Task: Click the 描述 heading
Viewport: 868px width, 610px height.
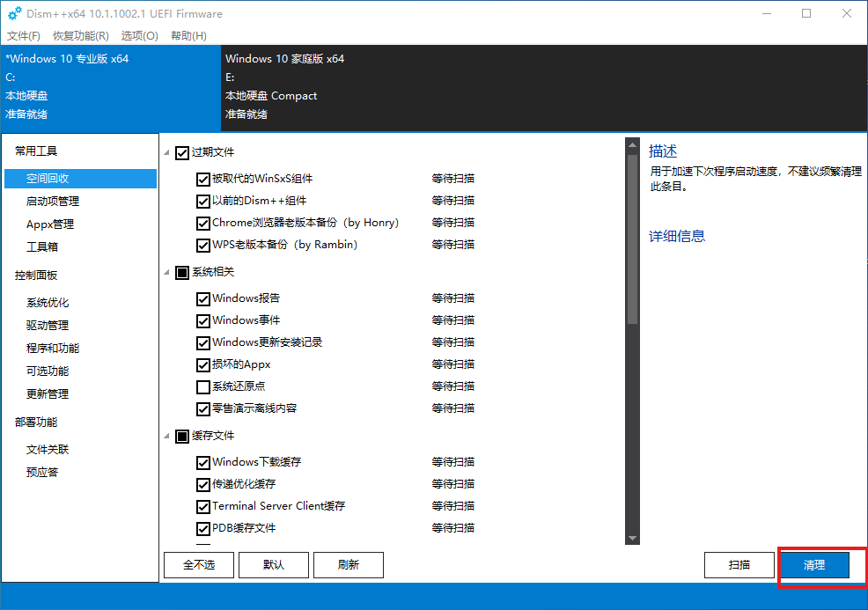Action: pos(663,151)
